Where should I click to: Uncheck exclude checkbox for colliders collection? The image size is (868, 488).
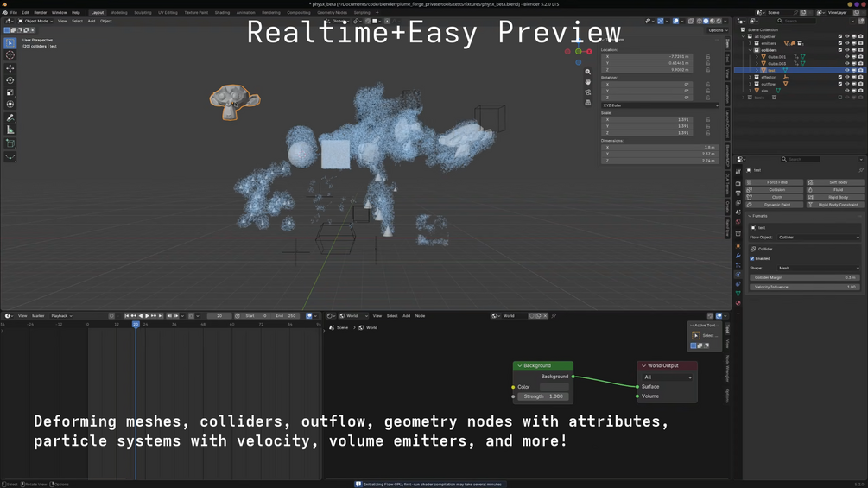pyautogui.click(x=839, y=50)
